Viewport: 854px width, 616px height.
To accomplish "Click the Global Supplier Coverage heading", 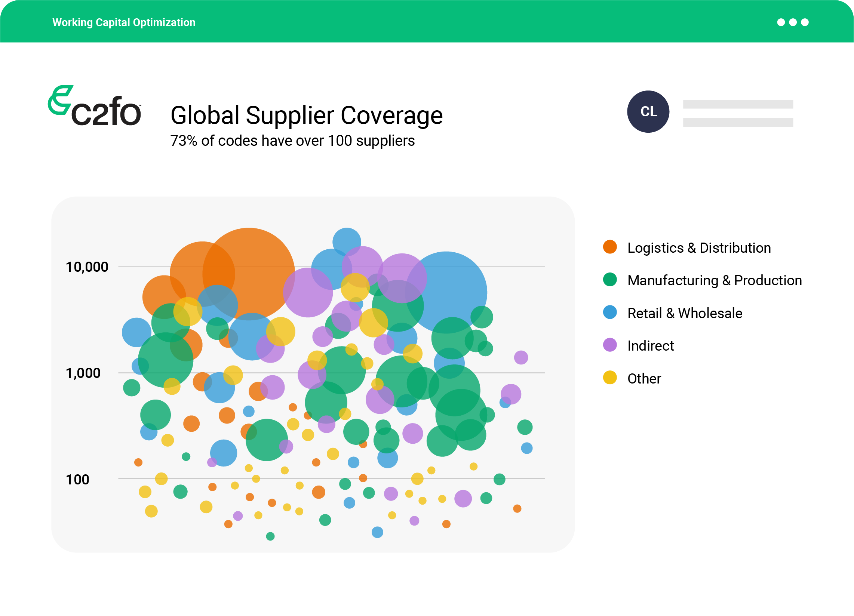I will (x=307, y=115).
